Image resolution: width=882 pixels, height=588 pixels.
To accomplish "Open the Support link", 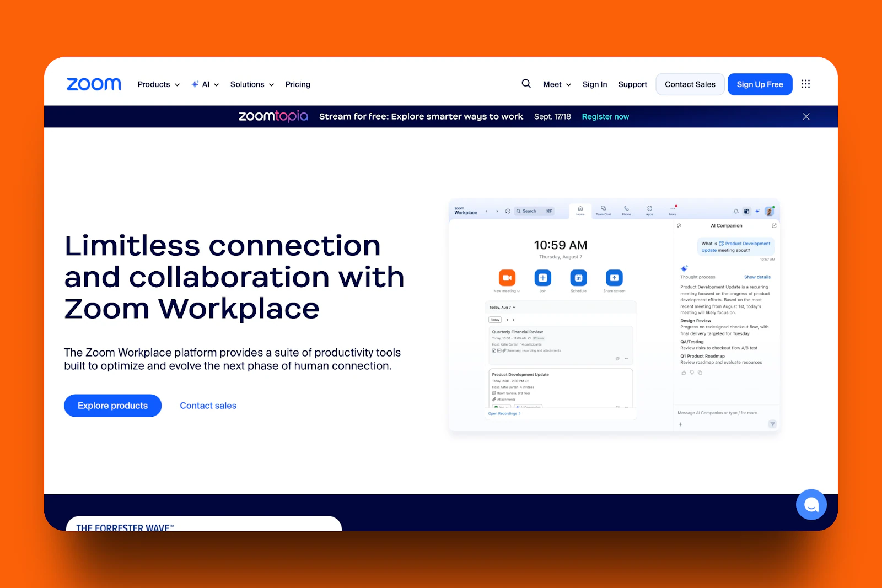I will [x=633, y=84].
